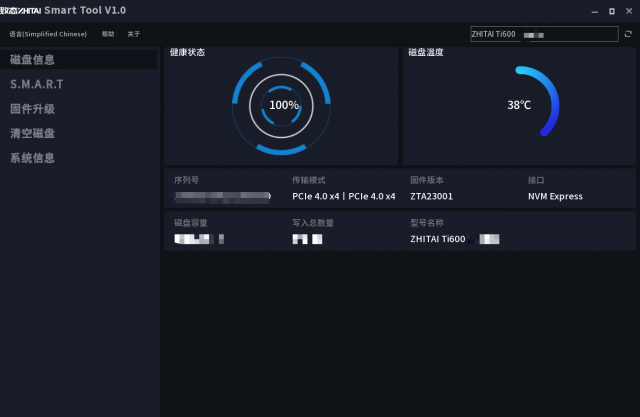Click the PCIe 4.0 x4 transfer mode value
This screenshot has width=640, height=417.
coord(344,197)
